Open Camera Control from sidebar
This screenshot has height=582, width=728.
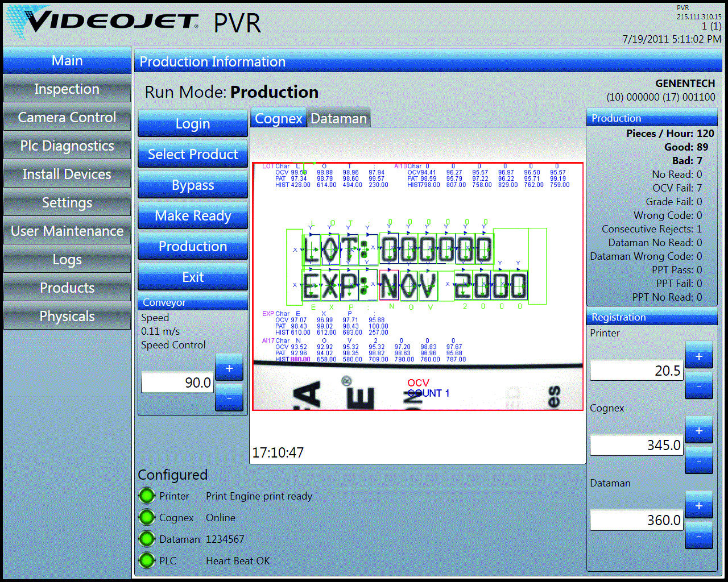pyautogui.click(x=67, y=118)
